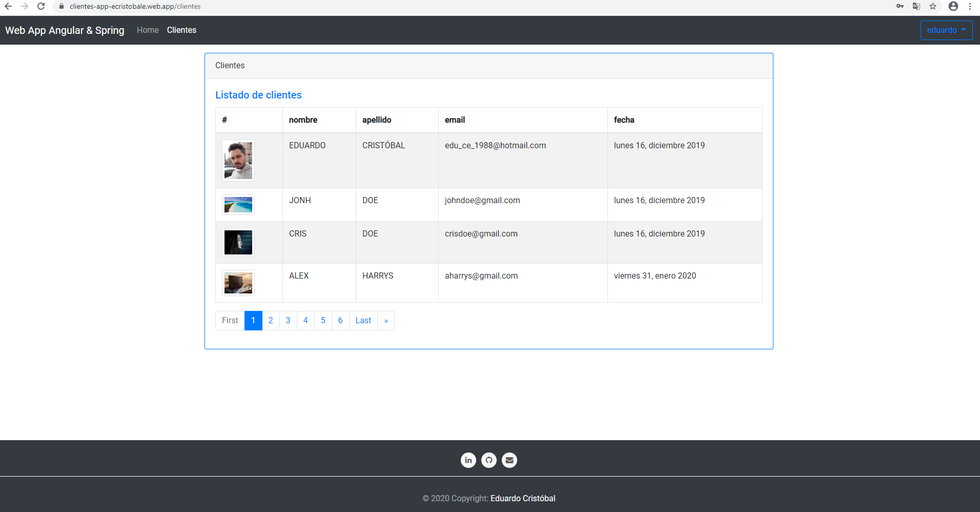Click the saved passwords key icon
This screenshot has width=980, height=512.
click(x=900, y=6)
